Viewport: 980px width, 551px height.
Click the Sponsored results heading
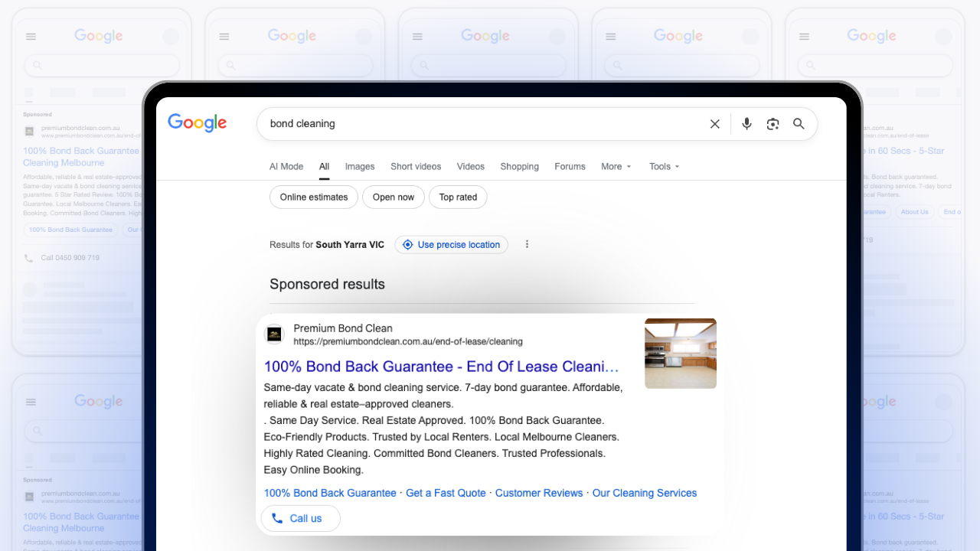point(327,284)
